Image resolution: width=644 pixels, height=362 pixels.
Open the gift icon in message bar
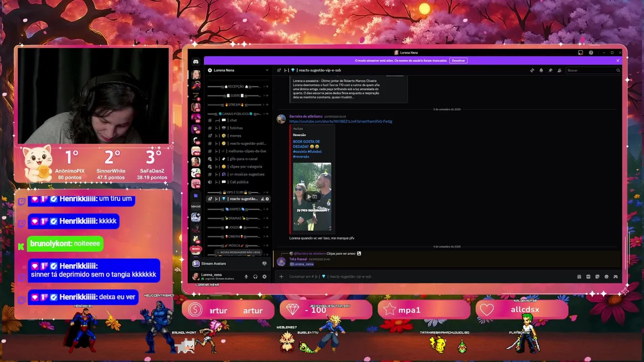pos(579,277)
